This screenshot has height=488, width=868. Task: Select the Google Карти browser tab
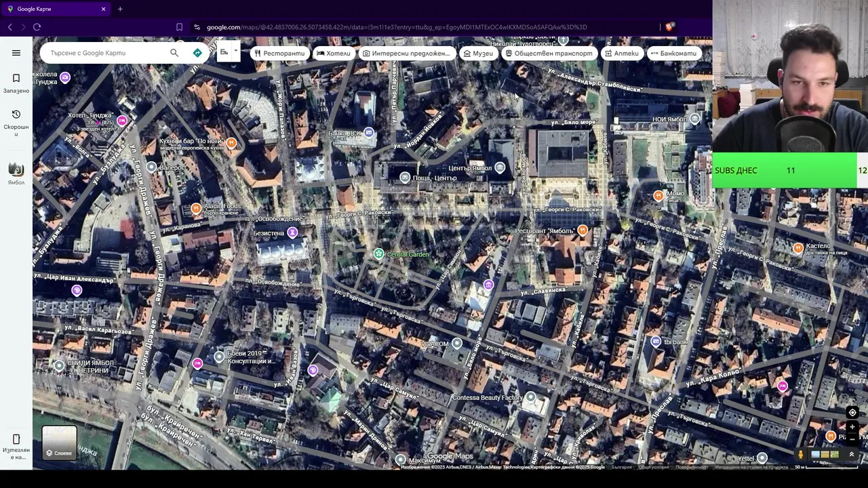(57, 9)
